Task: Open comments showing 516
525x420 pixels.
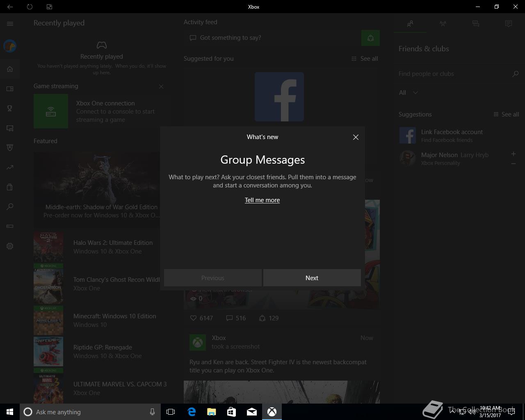Action: pos(236,318)
